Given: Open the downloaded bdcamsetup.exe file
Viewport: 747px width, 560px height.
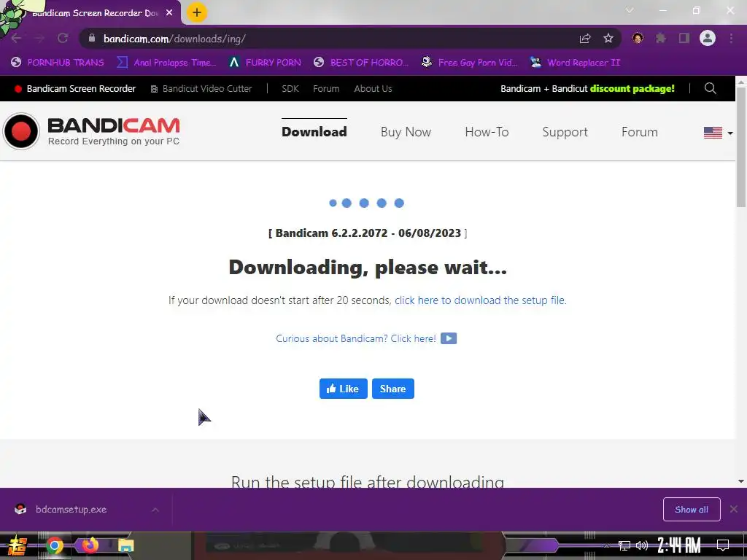Looking at the screenshot, I should [71, 510].
